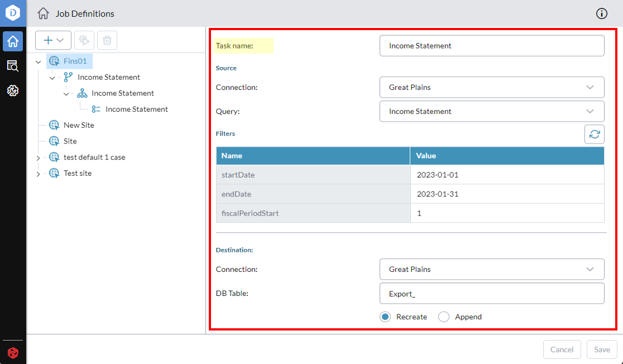Click the refresh filters icon button

[595, 134]
